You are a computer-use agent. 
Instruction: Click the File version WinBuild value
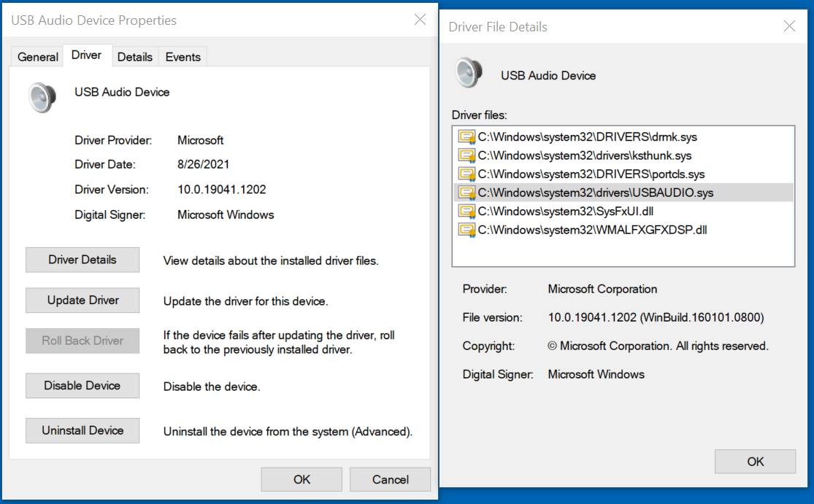(x=656, y=317)
